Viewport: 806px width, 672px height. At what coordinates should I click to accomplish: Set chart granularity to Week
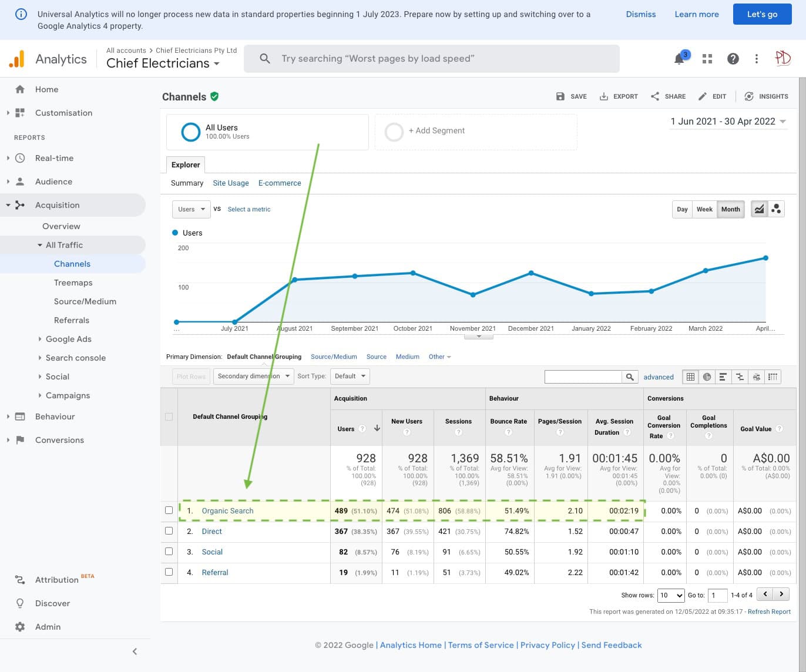click(x=704, y=209)
